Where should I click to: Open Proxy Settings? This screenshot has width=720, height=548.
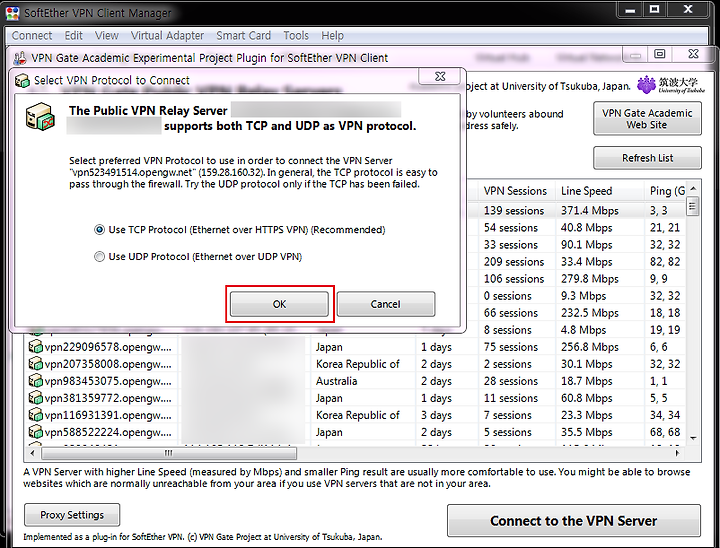pyautogui.click(x=72, y=515)
